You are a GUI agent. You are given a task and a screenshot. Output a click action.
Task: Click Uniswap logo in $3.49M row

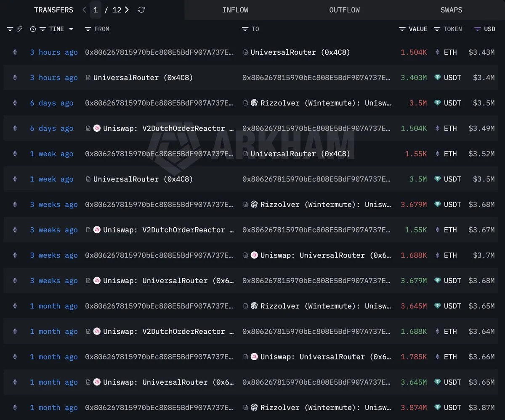[97, 128]
